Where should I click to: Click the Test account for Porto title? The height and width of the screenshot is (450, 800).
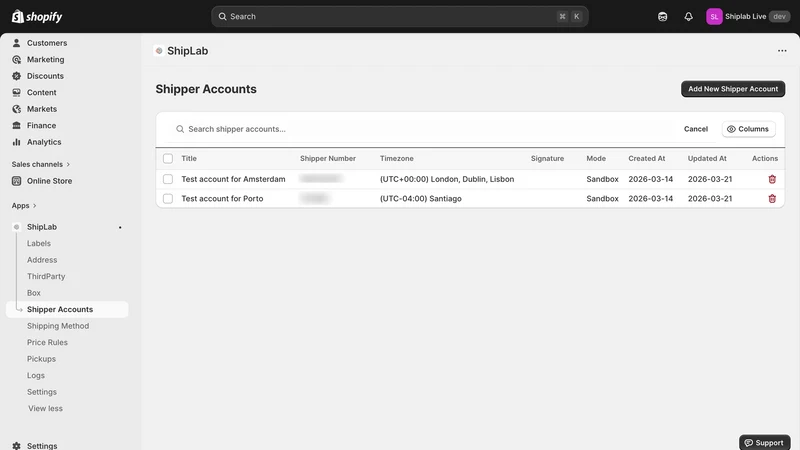point(222,198)
